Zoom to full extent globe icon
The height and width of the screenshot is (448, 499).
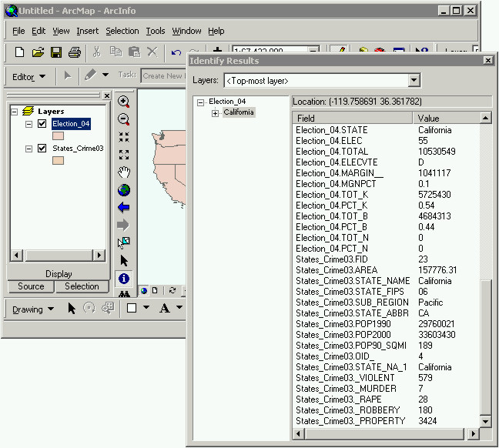[124, 190]
